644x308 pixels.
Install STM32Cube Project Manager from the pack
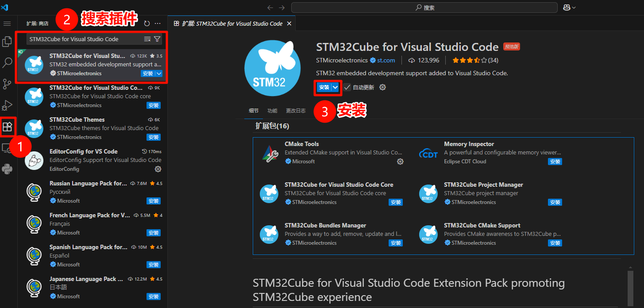coord(555,202)
